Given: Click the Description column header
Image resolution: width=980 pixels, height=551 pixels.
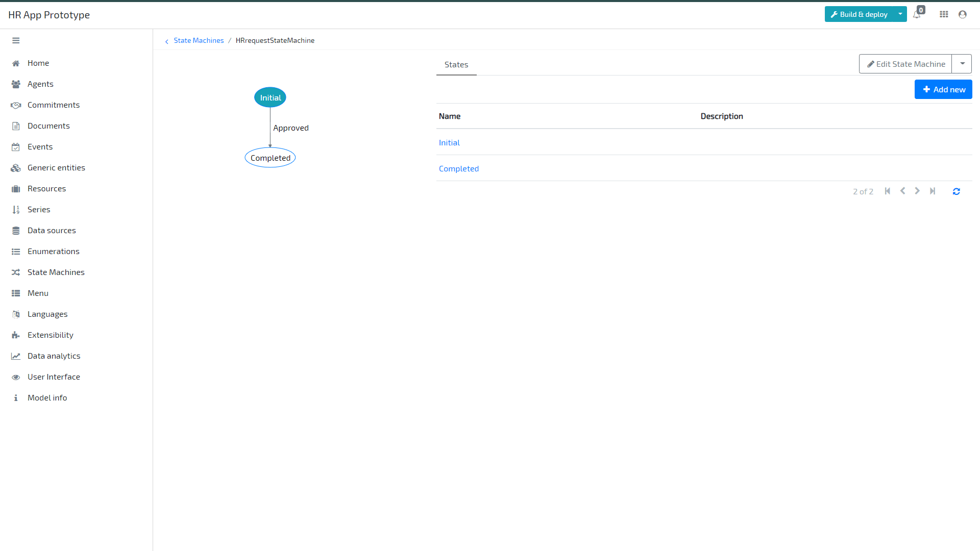Looking at the screenshot, I should pos(722,116).
